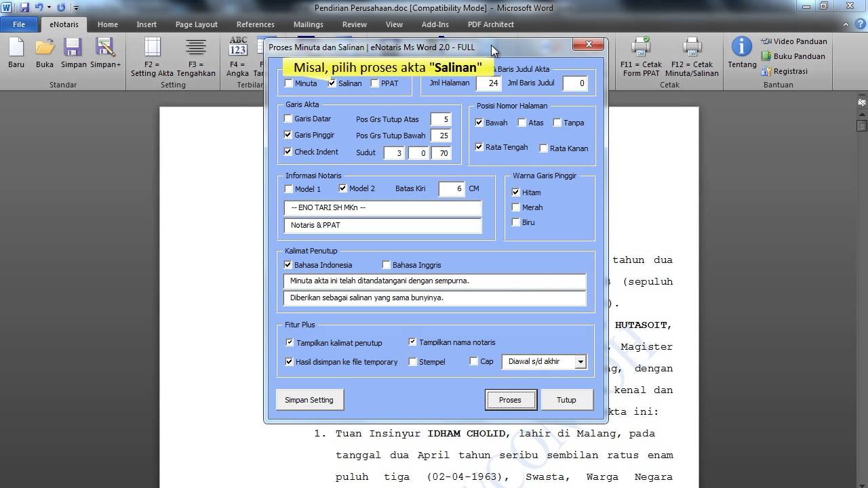
Task: Enable the Rata Kanan checkbox
Action: tap(544, 148)
